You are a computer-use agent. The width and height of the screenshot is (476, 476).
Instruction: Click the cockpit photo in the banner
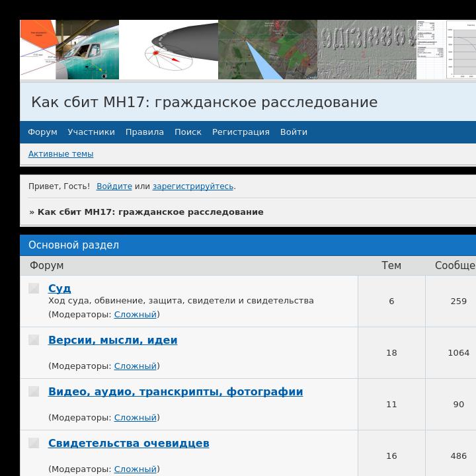tap(87, 50)
